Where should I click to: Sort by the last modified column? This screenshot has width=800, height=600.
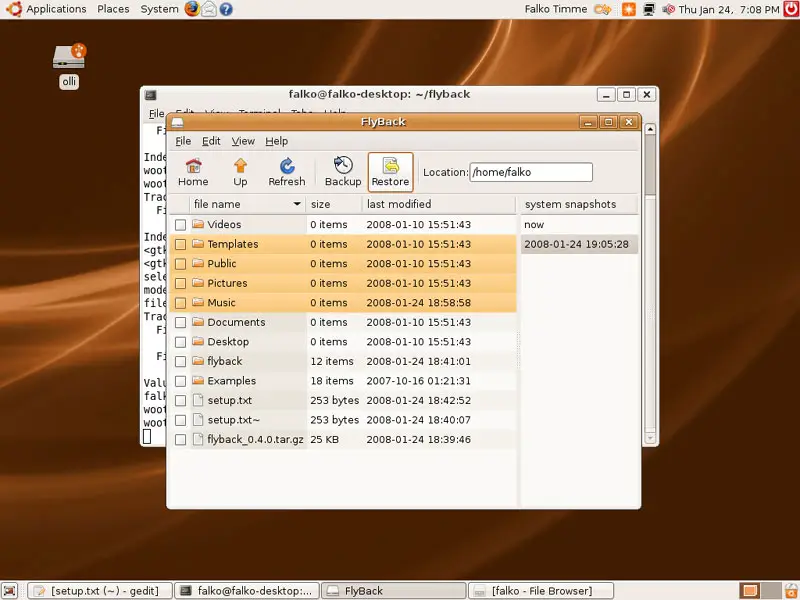click(439, 204)
